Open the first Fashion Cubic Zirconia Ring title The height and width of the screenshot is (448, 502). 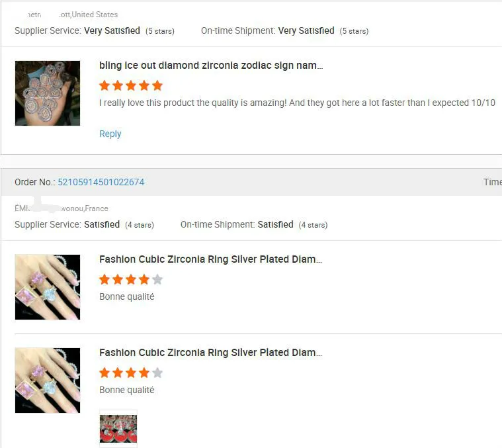210,259
